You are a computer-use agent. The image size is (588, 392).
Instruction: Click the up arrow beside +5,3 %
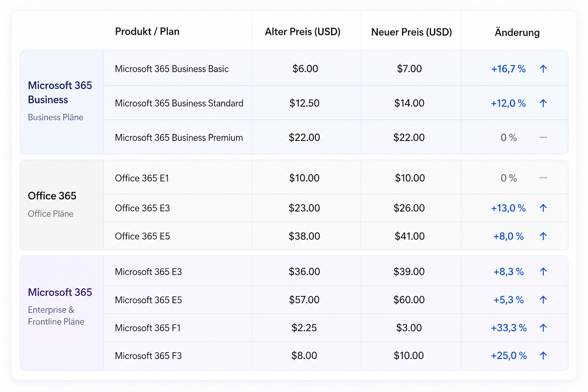coord(543,300)
